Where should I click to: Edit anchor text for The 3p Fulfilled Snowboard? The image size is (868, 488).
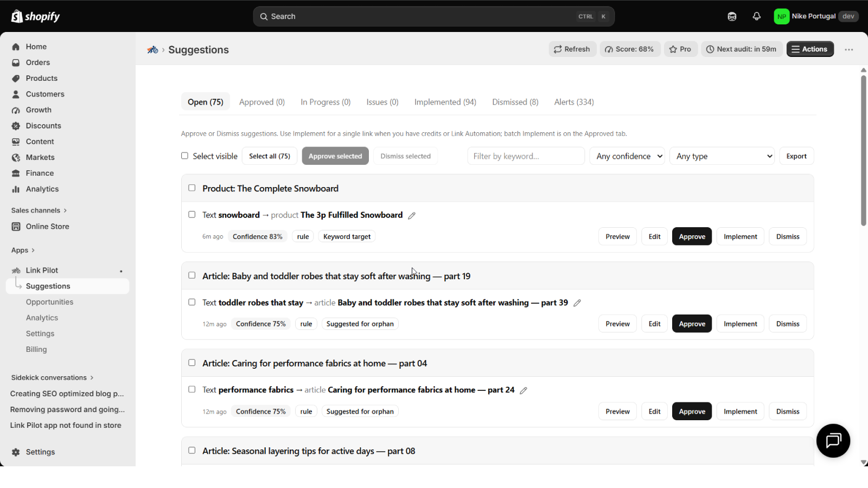412,215
